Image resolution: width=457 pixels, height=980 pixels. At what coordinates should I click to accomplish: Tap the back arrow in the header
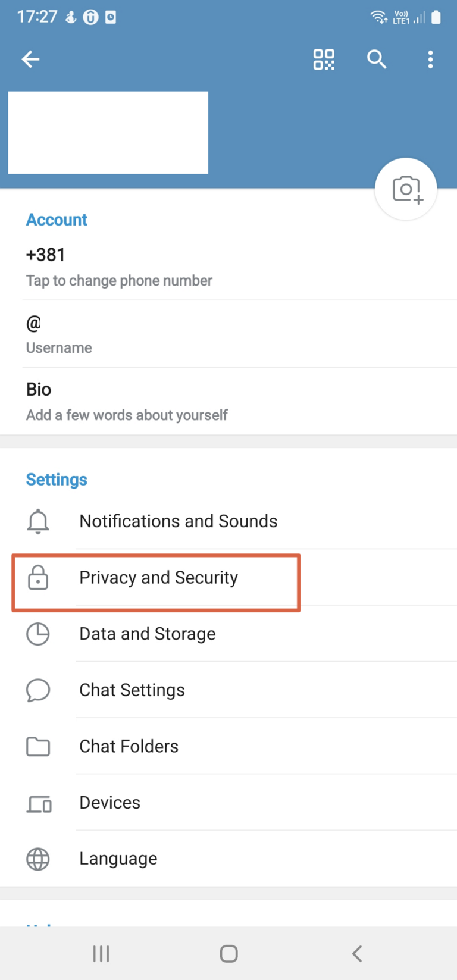coord(30,59)
